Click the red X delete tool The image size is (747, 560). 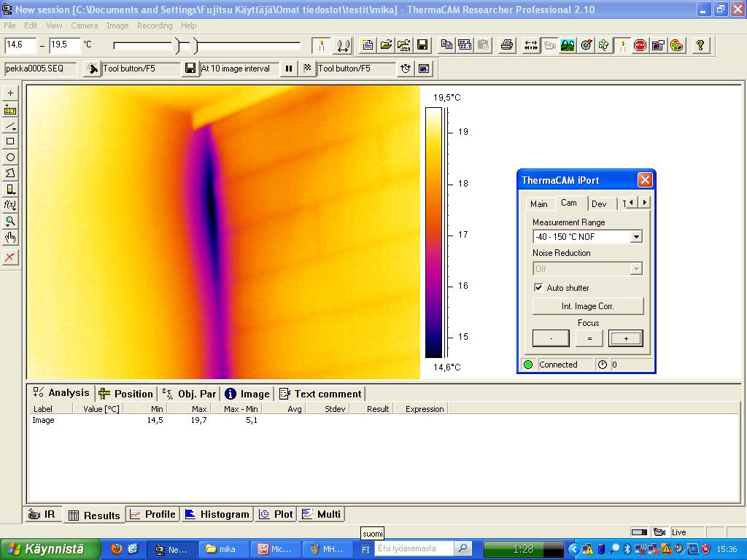(x=10, y=257)
